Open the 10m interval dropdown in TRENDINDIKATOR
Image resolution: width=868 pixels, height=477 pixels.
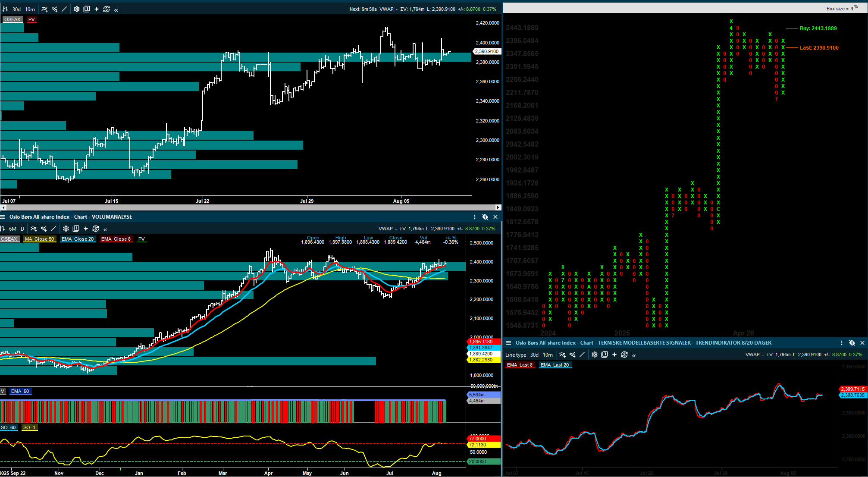tap(548, 355)
